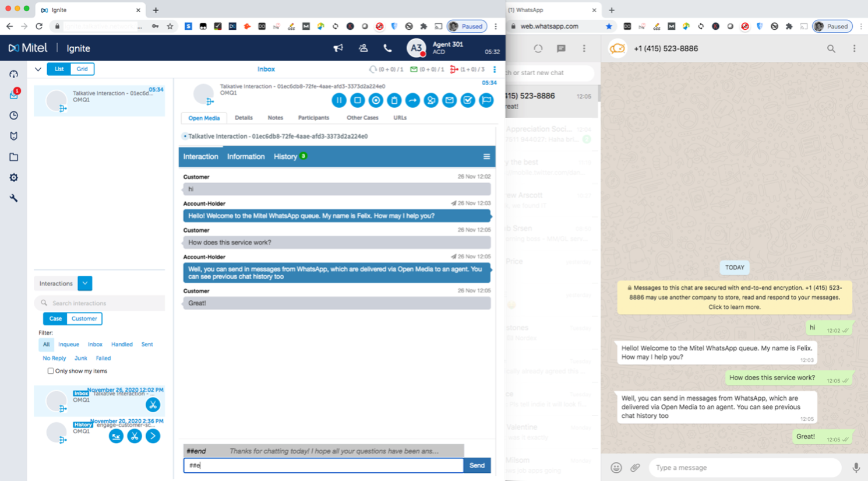Click the WhatsApp status circle icon

(538, 49)
